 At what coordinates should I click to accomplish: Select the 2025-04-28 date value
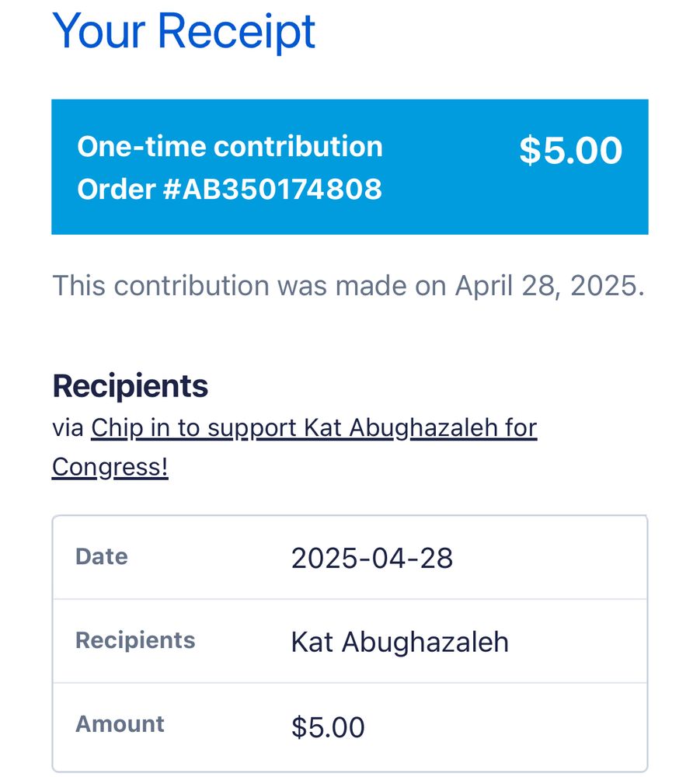pos(371,558)
